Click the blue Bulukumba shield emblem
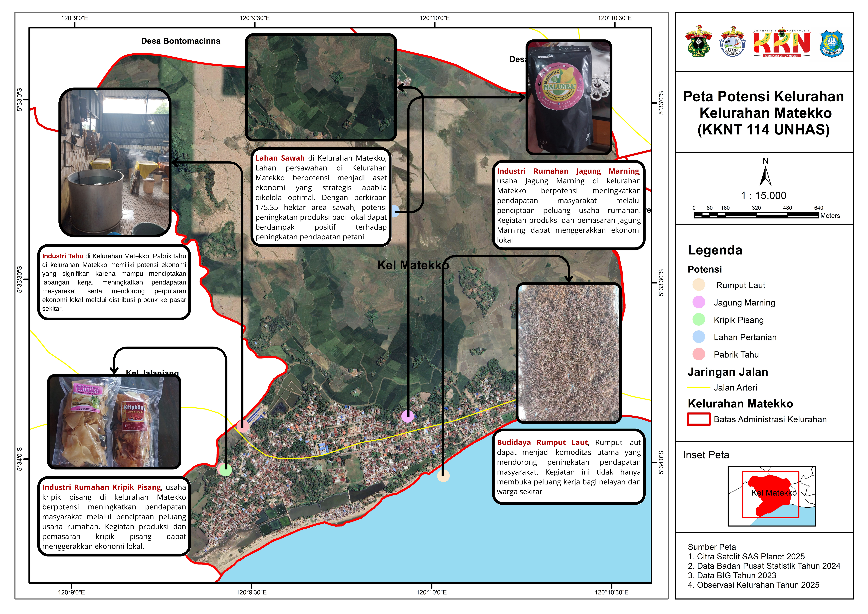 [832, 44]
